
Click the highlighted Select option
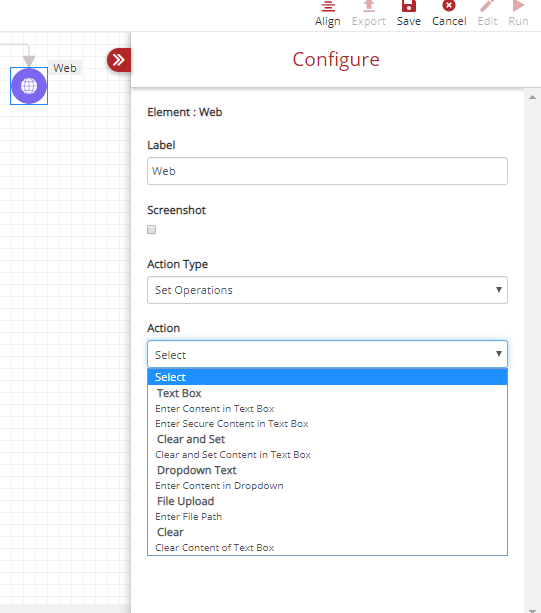point(327,377)
